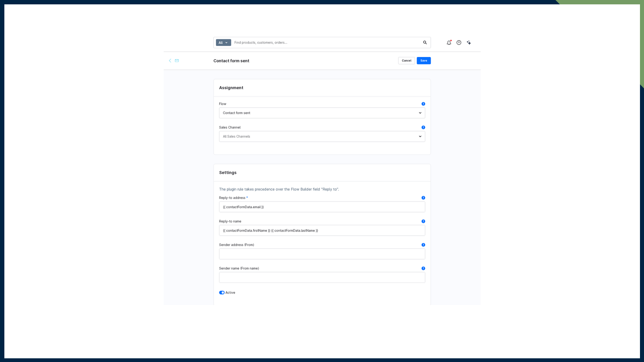Expand the All search filter dropdown
Screen dimensions: 644x362
pyautogui.click(x=223, y=43)
